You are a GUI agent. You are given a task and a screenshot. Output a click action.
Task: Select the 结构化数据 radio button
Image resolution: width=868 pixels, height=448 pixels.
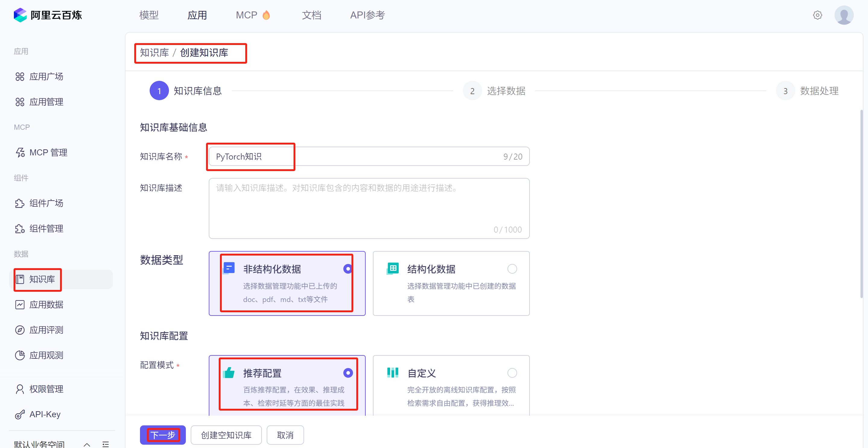512,269
